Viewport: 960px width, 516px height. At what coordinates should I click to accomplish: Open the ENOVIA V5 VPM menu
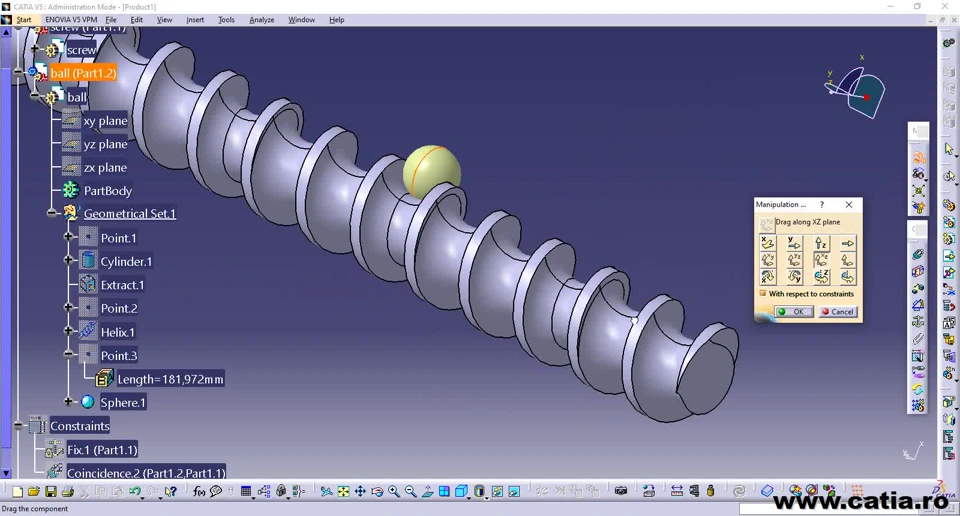click(x=71, y=20)
